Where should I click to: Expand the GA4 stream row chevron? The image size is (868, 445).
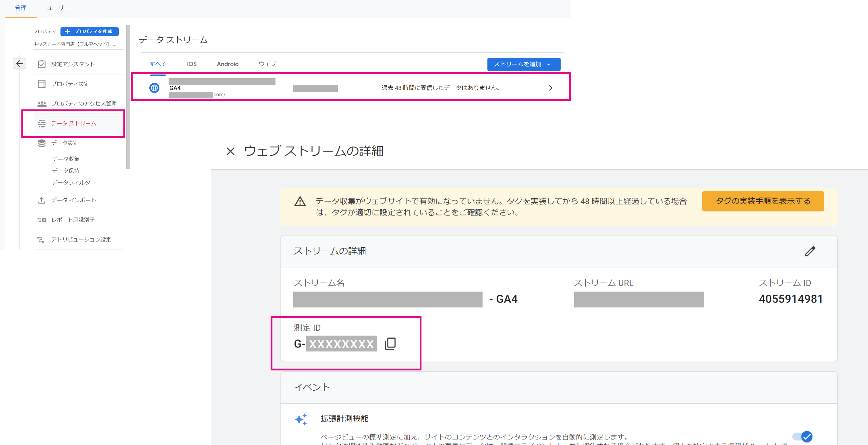point(551,88)
